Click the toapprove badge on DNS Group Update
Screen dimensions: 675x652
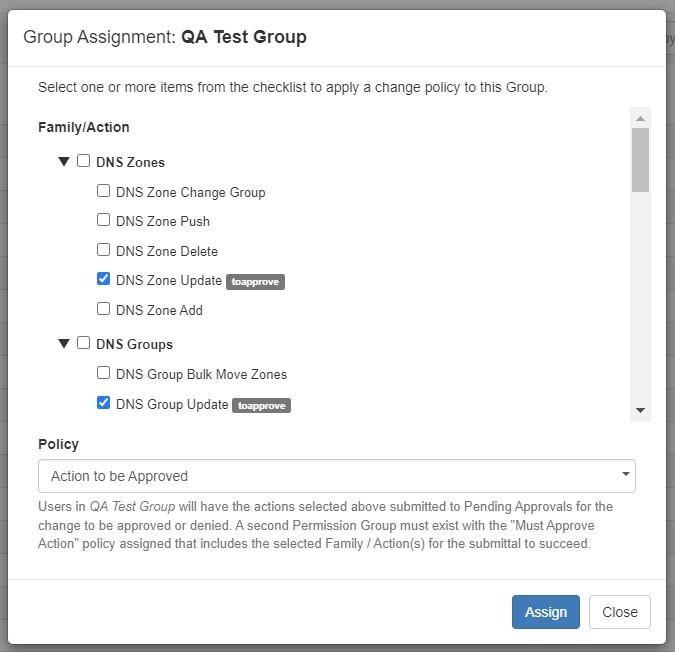pyautogui.click(x=261, y=406)
